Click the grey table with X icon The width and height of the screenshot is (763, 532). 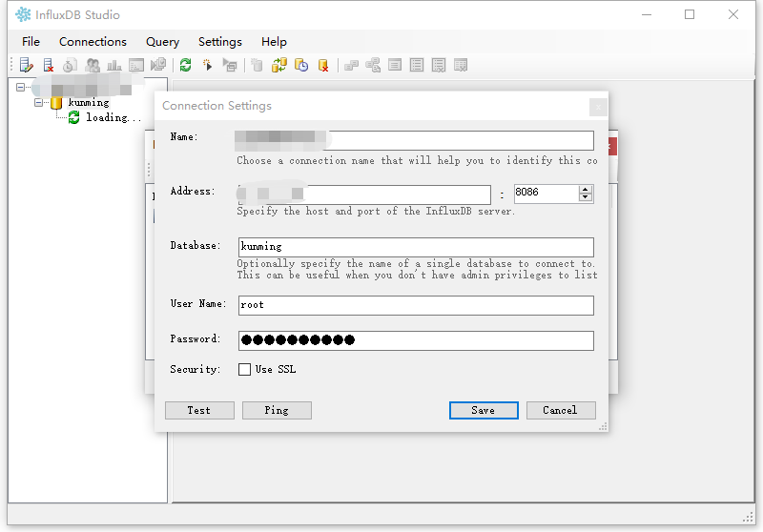[x=461, y=65]
